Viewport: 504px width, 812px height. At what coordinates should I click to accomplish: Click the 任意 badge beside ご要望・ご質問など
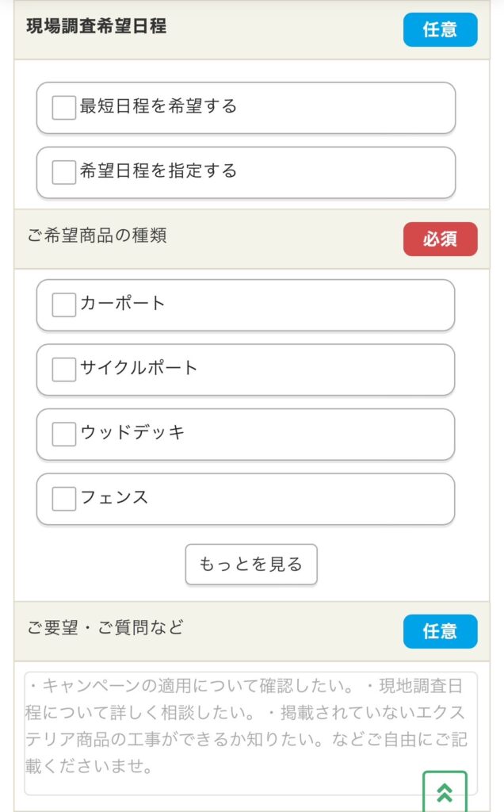click(x=440, y=631)
